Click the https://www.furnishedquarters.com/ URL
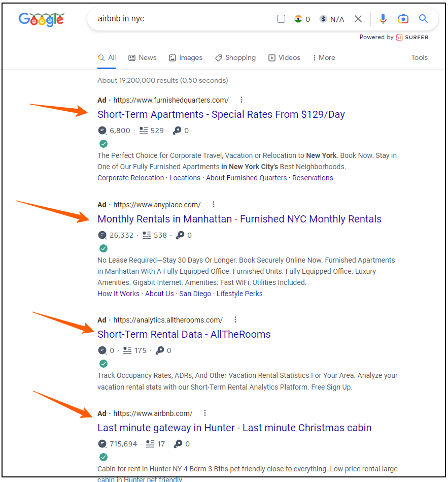This screenshot has height=482, width=448. 171,100
